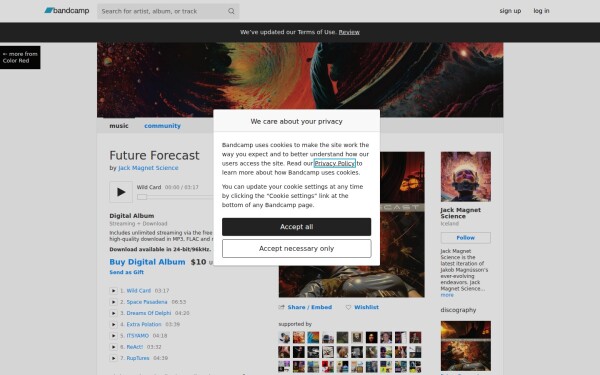Viewport: 600px width, 375px height.
Task: Open the log in link
Action: [541, 11]
